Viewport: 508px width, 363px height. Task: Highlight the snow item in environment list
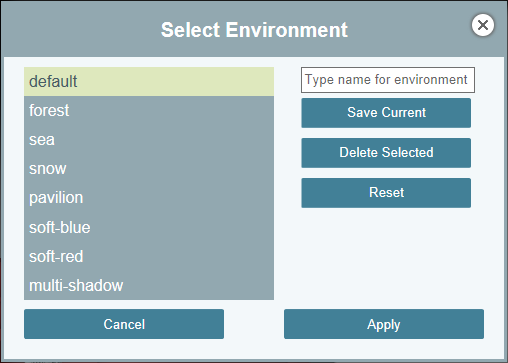(x=149, y=169)
